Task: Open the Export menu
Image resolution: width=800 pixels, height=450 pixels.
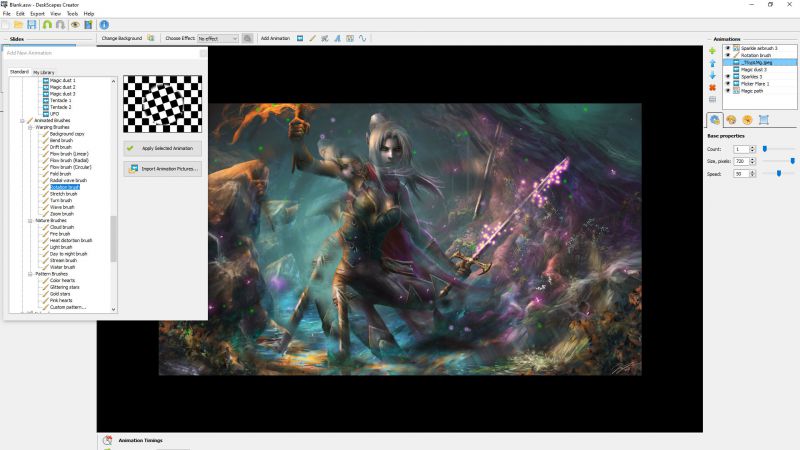Action: [x=37, y=14]
